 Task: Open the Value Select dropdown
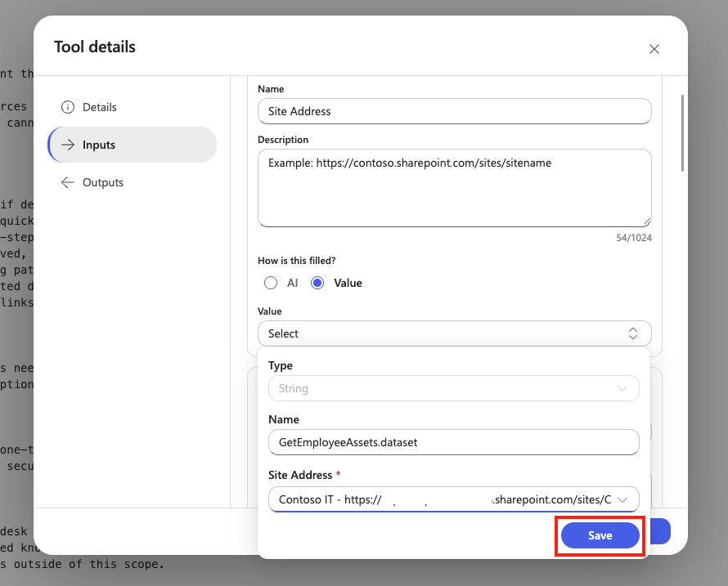pos(455,333)
